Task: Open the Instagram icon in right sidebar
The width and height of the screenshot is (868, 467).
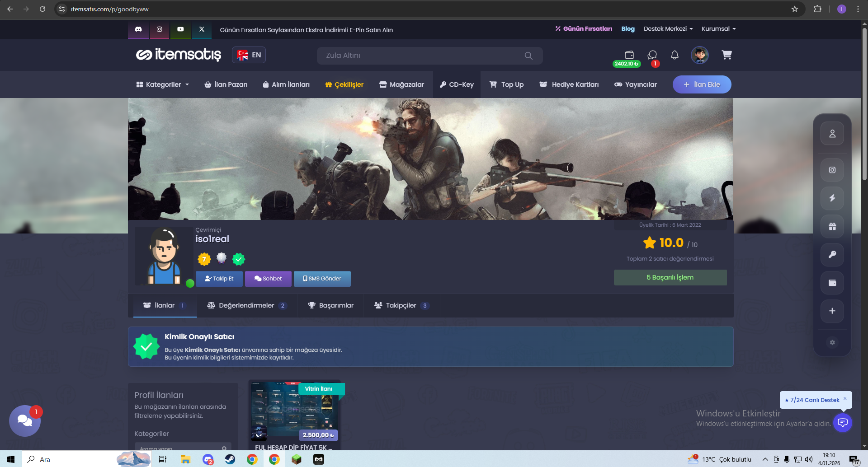Action: click(832, 170)
